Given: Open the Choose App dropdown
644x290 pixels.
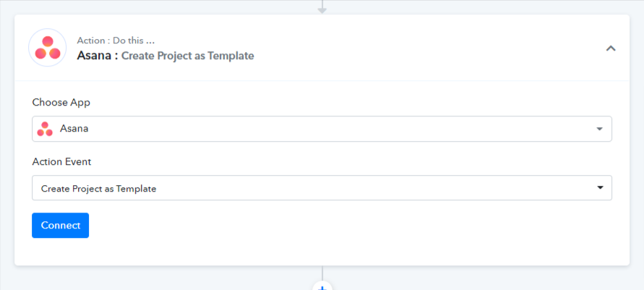Looking at the screenshot, I should (x=322, y=129).
